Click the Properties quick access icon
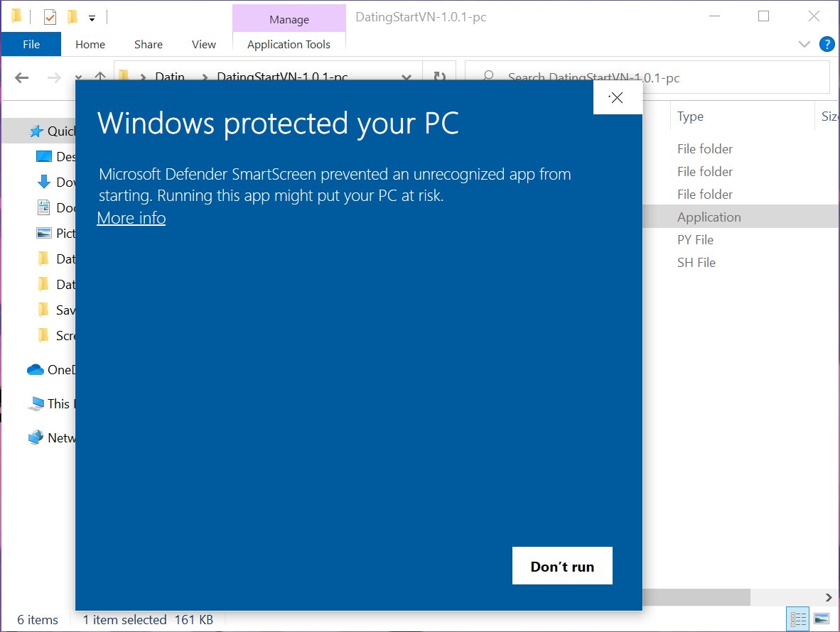Image resolution: width=840 pixels, height=632 pixels. coord(50,18)
